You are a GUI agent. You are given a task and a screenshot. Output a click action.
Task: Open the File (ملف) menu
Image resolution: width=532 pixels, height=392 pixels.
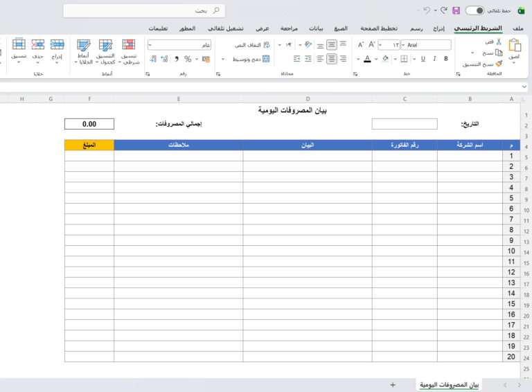click(x=517, y=28)
